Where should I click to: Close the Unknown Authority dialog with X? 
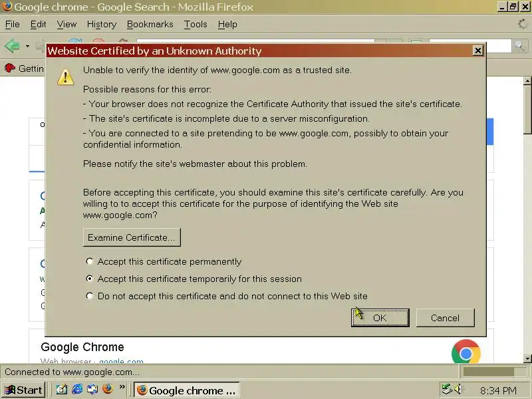(477, 51)
